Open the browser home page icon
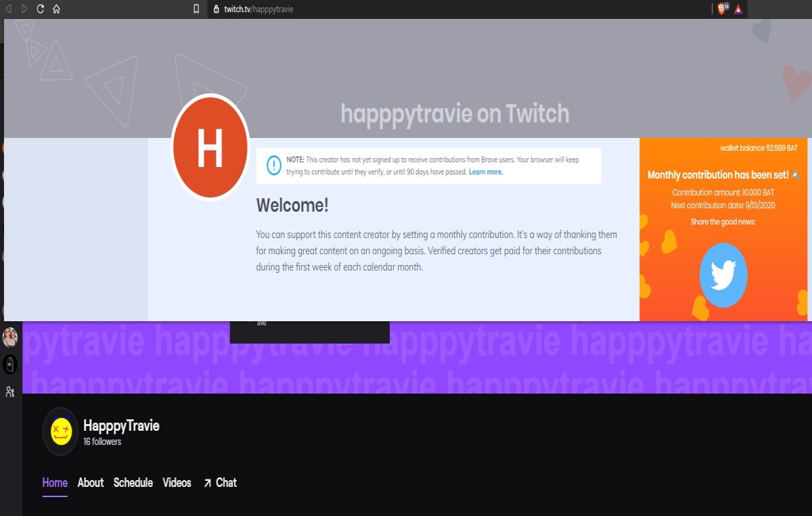Screen dimensions: 812x516 tap(56, 9)
